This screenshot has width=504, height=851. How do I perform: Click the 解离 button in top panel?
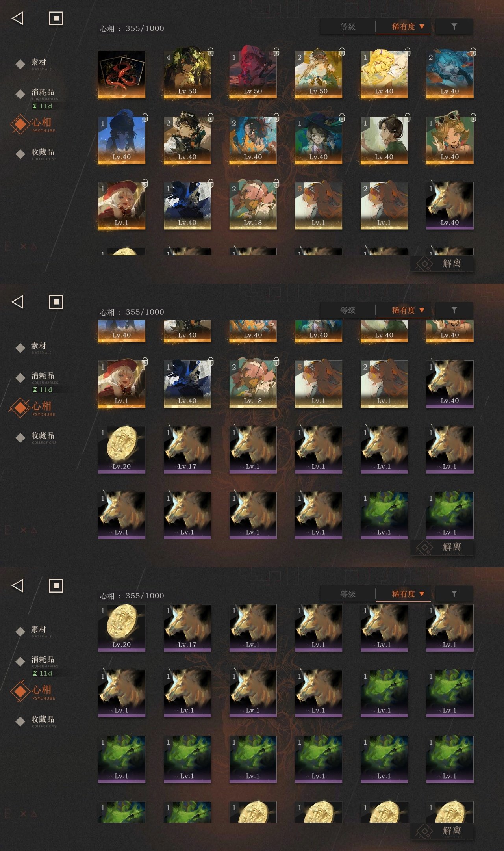click(442, 264)
